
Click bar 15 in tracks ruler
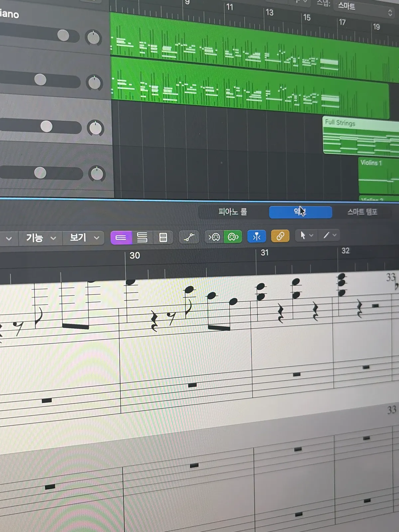(307, 17)
